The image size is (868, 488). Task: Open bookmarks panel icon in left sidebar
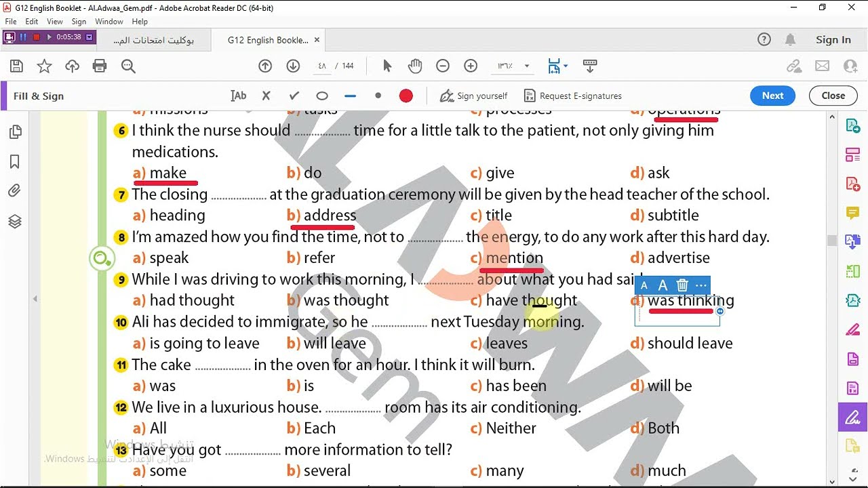coord(15,162)
